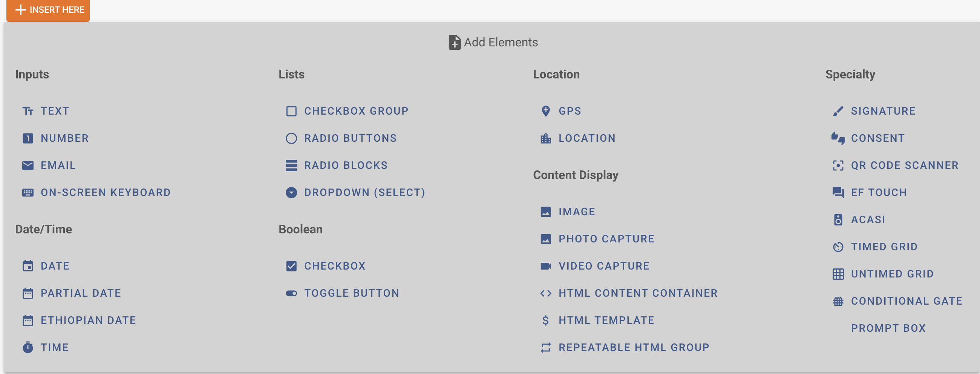Click the QR Code Scanner icon
The height and width of the screenshot is (374, 980).
[838, 166]
